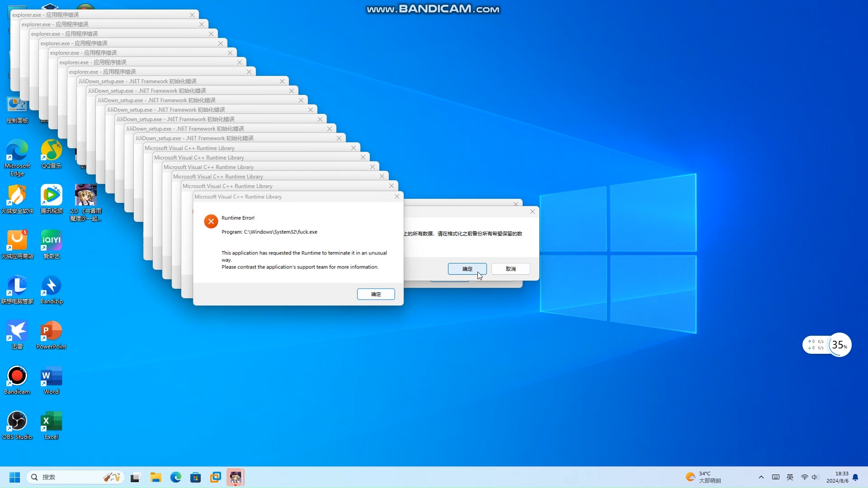Launch PowerPoint from the desktop
The height and width of the screenshot is (488, 868).
click(x=52, y=335)
